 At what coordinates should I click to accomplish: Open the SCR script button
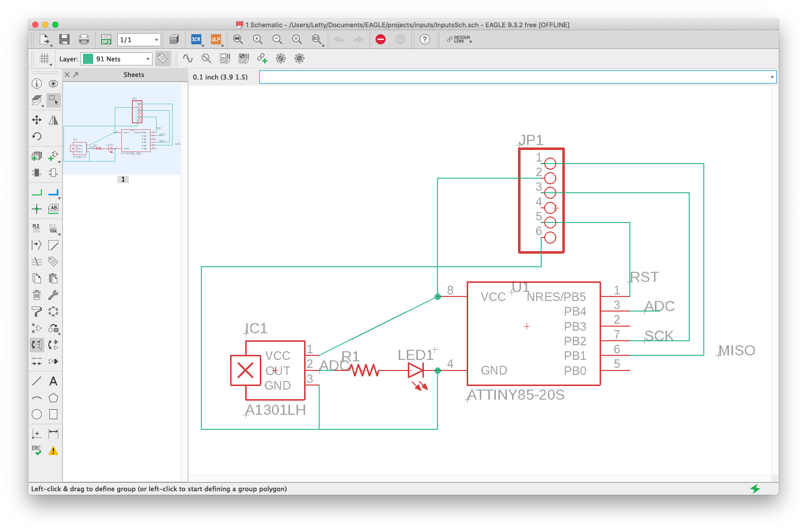[x=196, y=39]
